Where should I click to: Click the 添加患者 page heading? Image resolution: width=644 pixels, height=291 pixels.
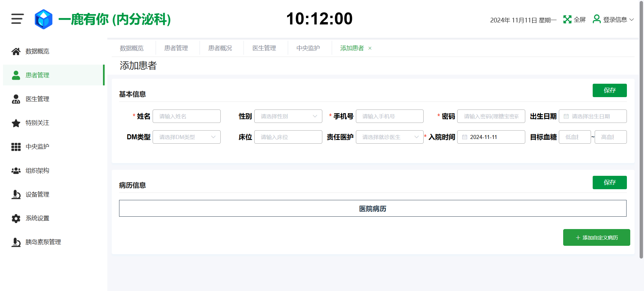coord(138,66)
